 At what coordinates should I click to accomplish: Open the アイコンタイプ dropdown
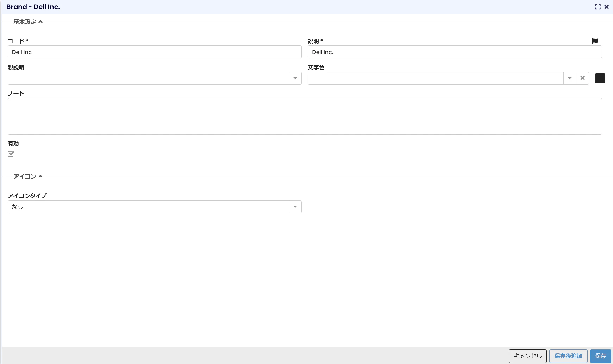(295, 207)
